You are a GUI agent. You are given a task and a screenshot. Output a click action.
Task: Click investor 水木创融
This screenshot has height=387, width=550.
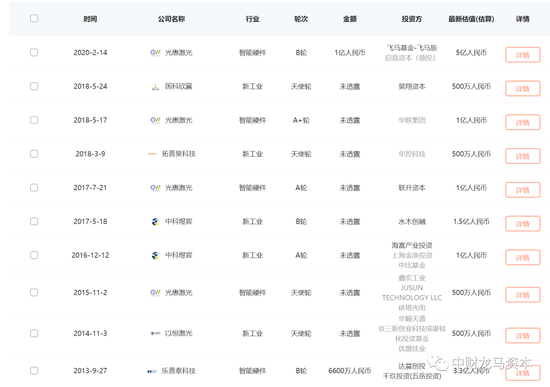pos(412,221)
